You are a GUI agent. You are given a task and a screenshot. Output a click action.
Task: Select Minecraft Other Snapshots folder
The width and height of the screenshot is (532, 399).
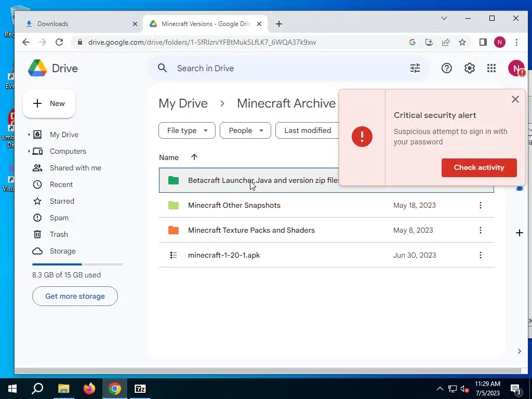326,205
